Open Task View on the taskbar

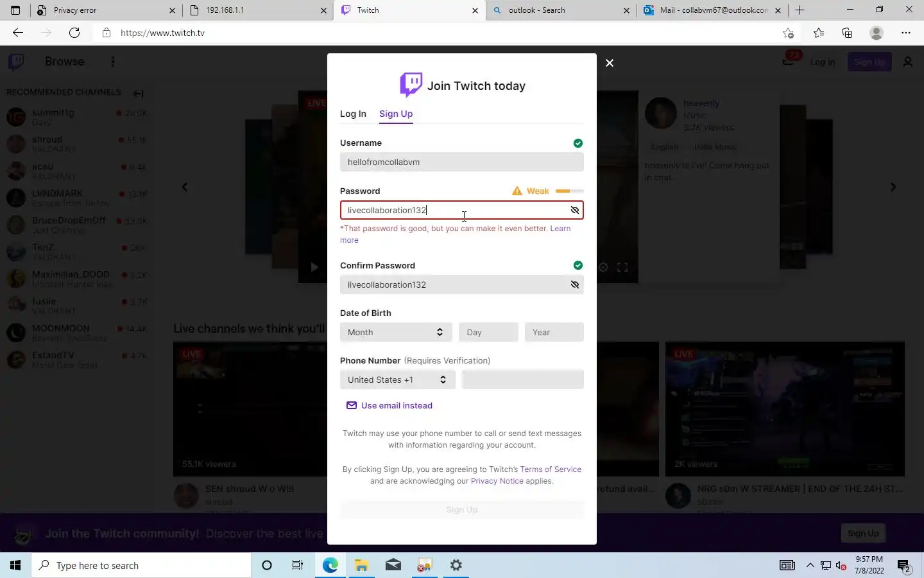pyautogui.click(x=298, y=565)
